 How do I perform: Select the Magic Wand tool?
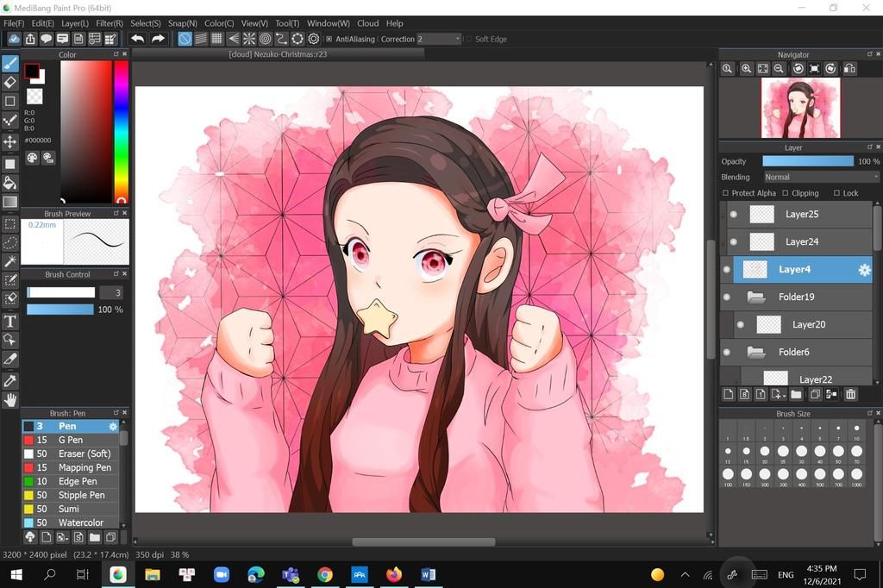coord(10,261)
